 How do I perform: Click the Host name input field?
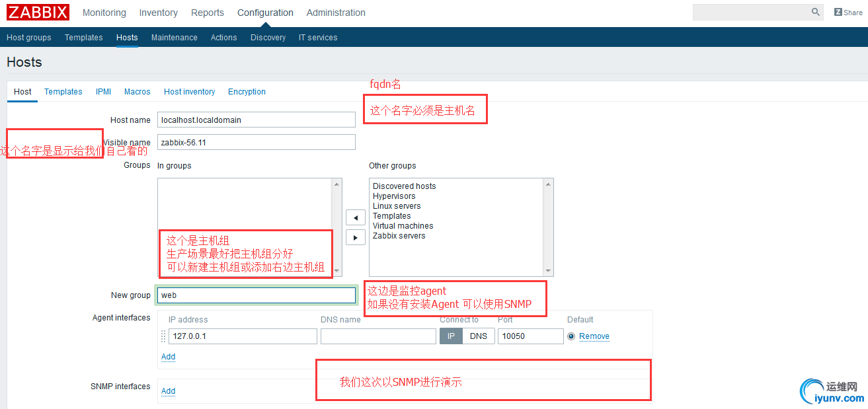(x=256, y=120)
